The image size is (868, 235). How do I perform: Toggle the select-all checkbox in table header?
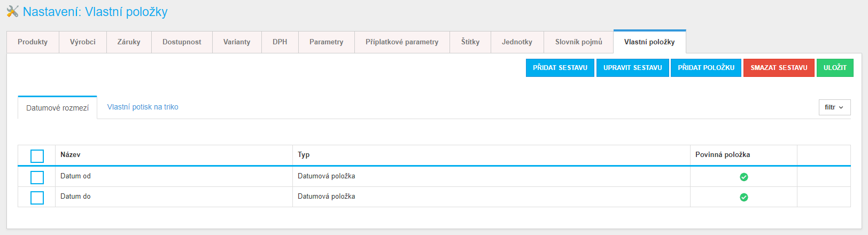[37, 156]
